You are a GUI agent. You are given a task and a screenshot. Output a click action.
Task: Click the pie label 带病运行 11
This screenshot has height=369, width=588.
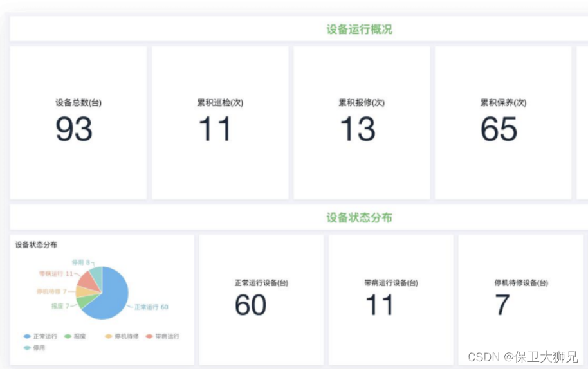pos(56,274)
